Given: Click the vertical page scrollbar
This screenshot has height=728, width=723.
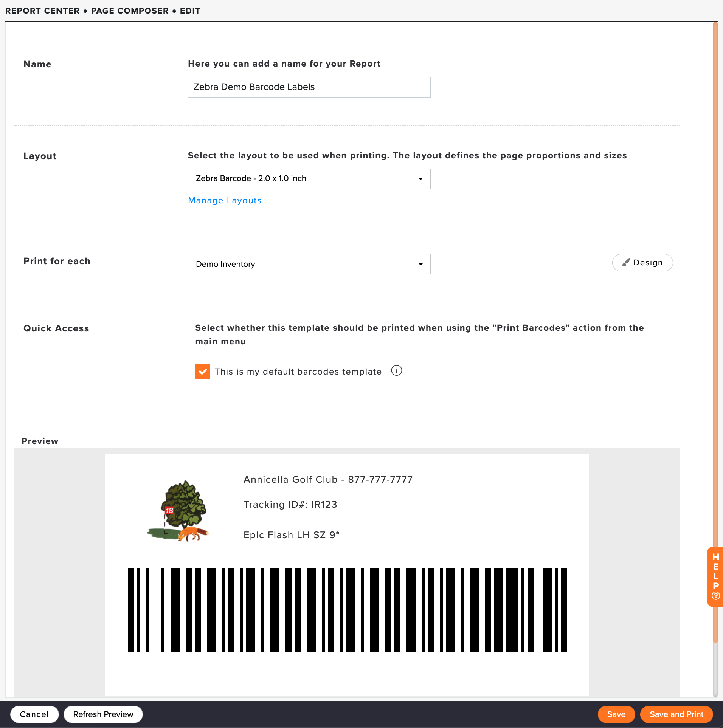Looking at the screenshot, I should tap(715, 333).
